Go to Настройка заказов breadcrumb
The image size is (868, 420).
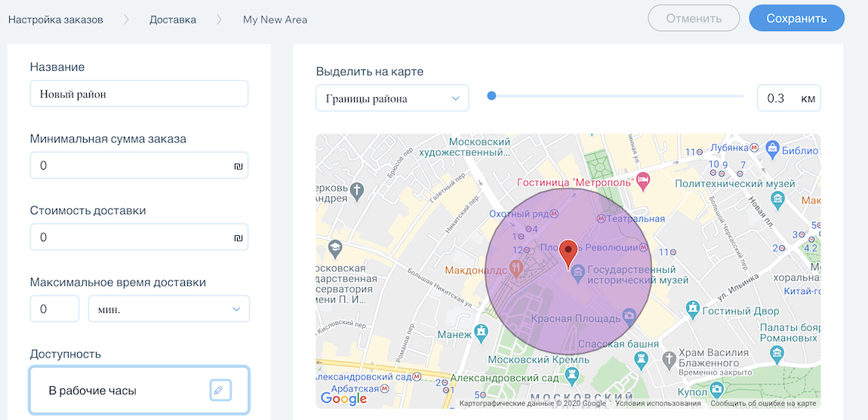click(x=55, y=20)
